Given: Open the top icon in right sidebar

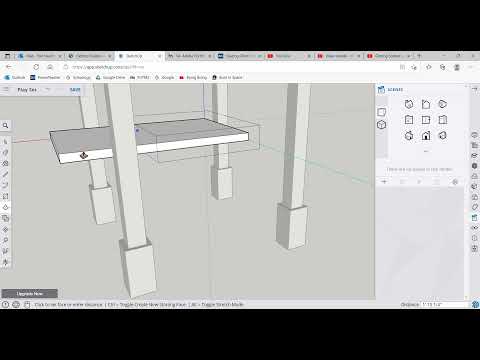Looking at the screenshot, I should pos(474,135).
